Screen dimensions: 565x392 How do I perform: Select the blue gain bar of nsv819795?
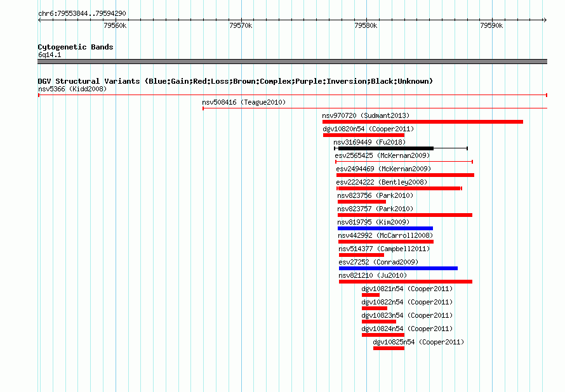pyautogui.click(x=385, y=228)
